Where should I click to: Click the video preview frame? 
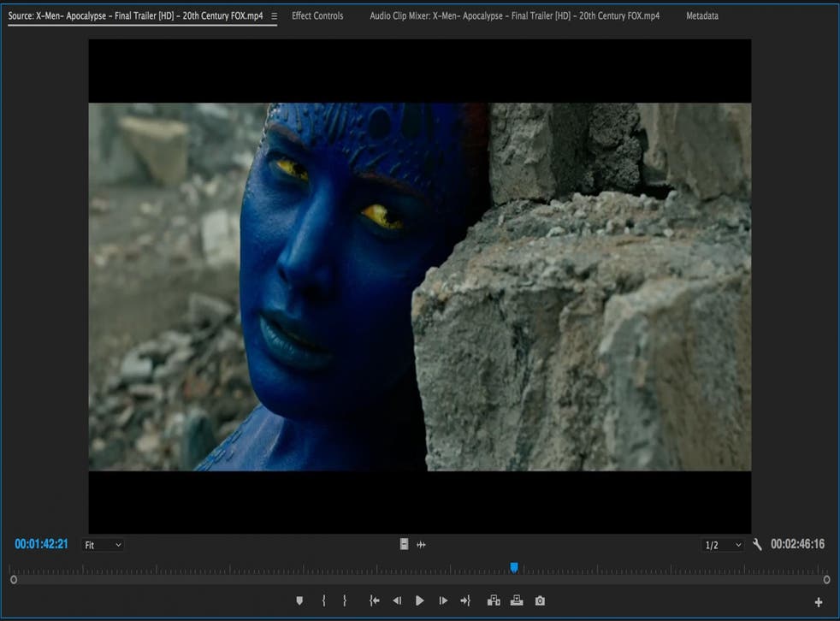click(419, 286)
